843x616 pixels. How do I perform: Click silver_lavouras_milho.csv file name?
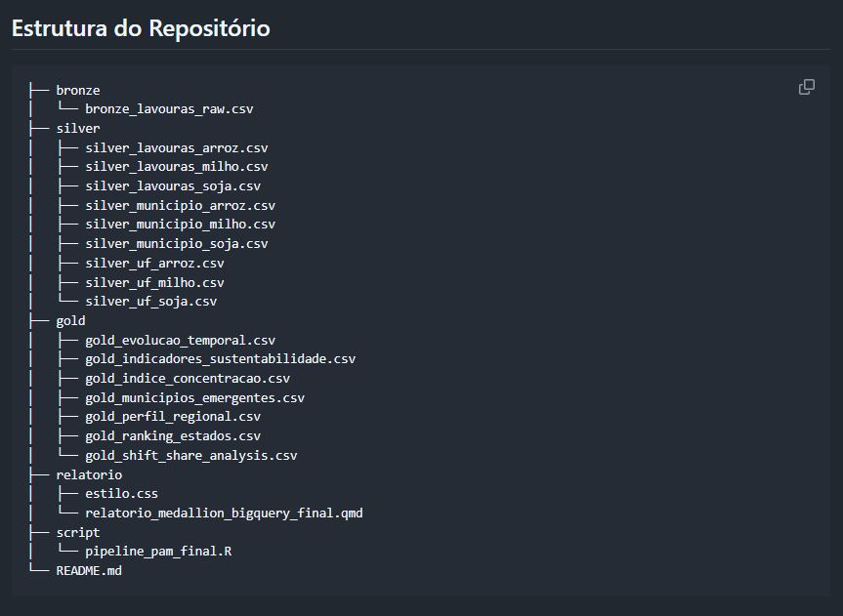click(176, 167)
